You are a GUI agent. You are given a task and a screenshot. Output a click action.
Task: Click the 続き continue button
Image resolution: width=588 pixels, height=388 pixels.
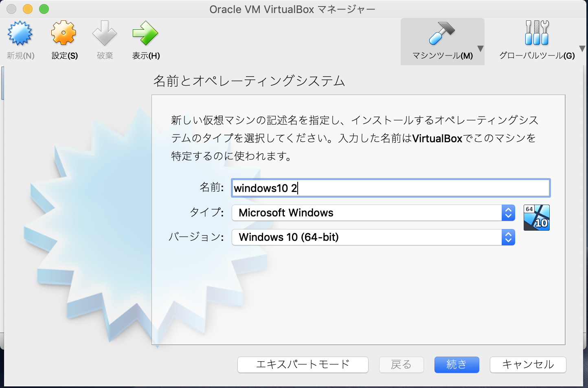point(456,364)
